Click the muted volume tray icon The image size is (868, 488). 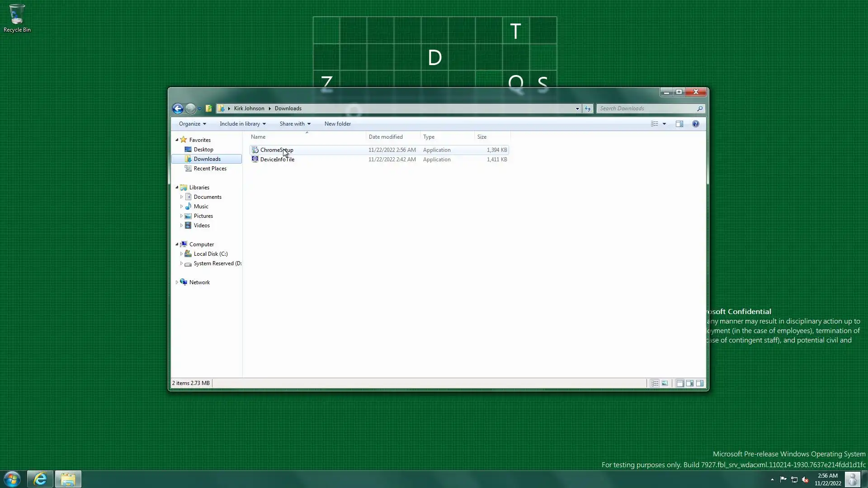805,479
